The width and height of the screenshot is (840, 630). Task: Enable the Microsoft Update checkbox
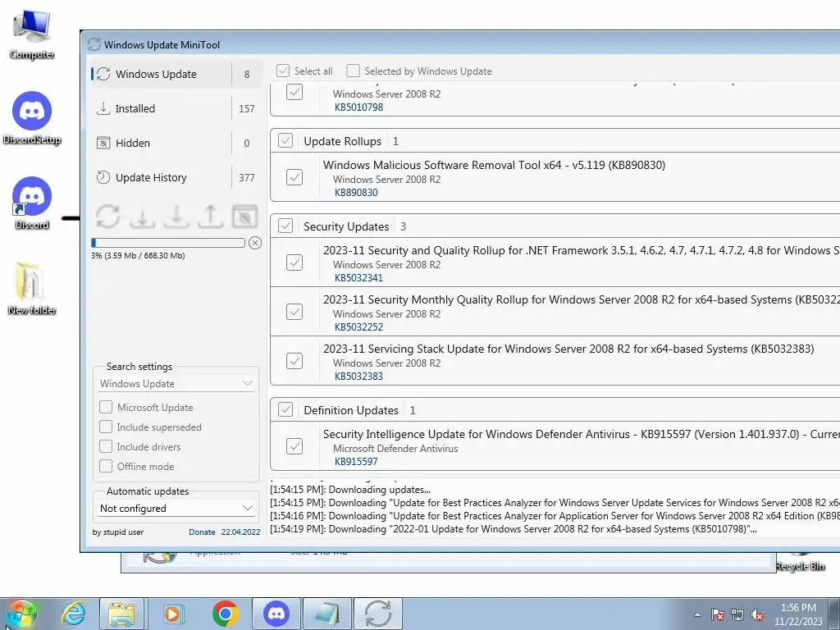click(x=106, y=407)
